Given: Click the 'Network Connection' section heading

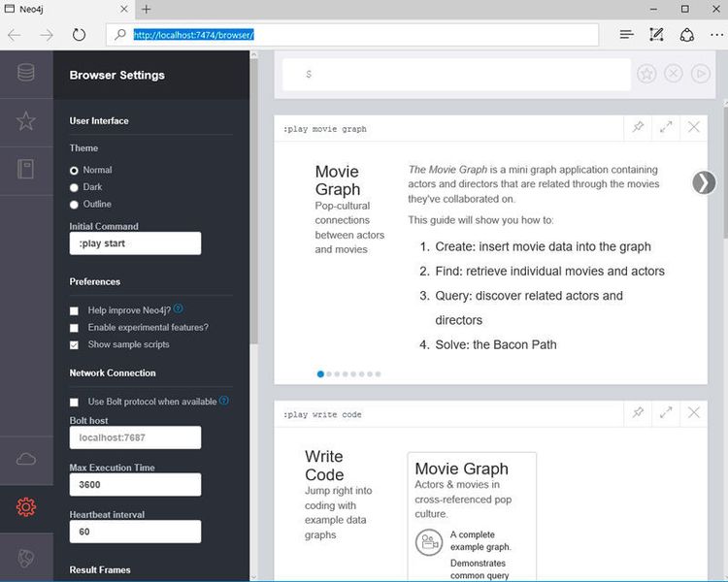Looking at the screenshot, I should point(113,372).
